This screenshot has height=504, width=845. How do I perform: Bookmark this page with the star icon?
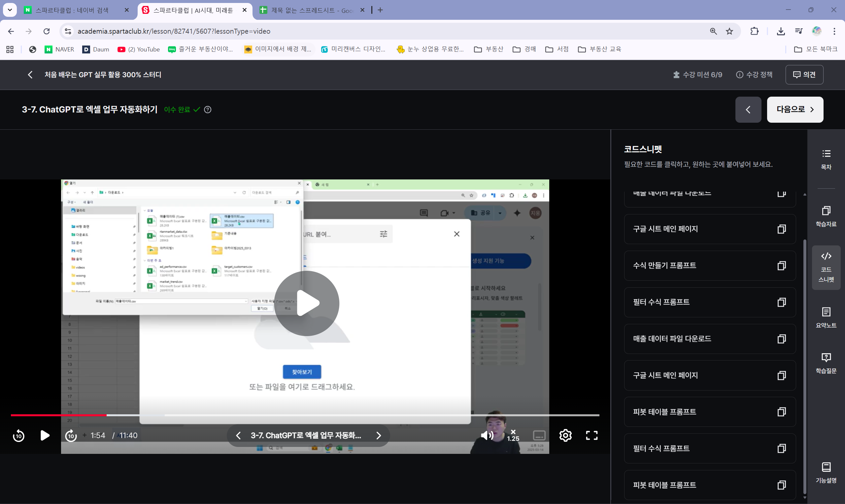729,31
